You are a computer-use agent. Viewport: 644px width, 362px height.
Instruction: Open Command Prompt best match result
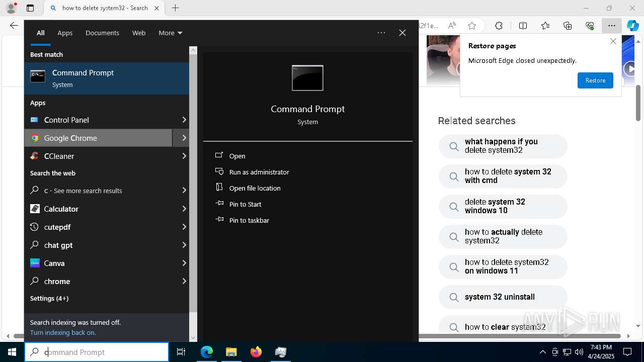(x=107, y=78)
